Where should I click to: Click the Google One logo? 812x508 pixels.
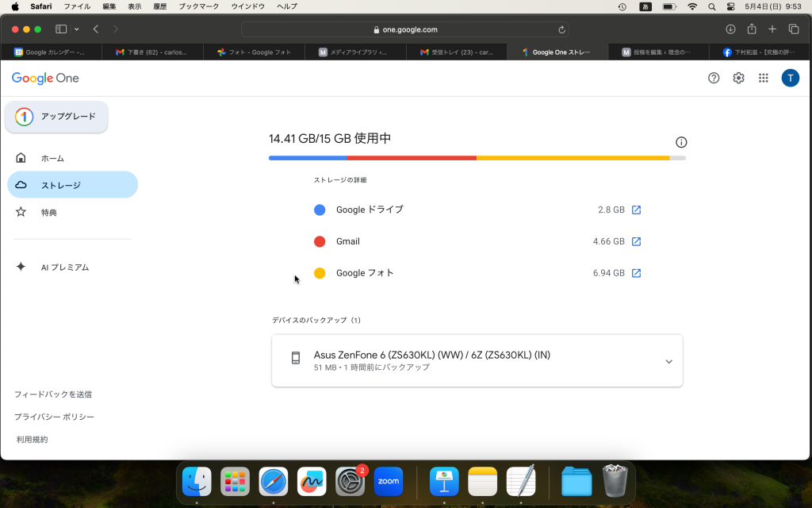tap(45, 79)
